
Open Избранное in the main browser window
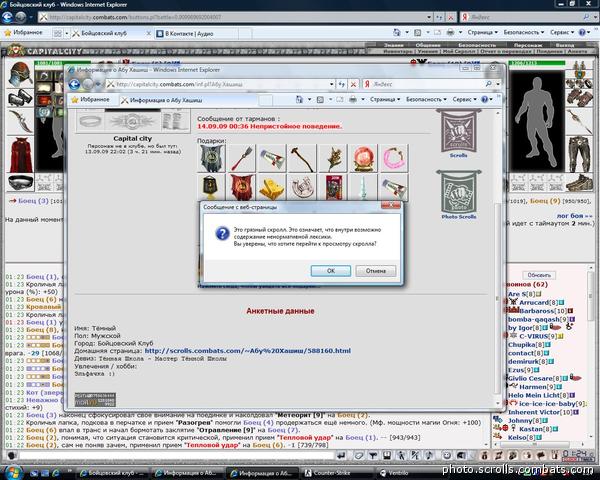click(23, 33)
